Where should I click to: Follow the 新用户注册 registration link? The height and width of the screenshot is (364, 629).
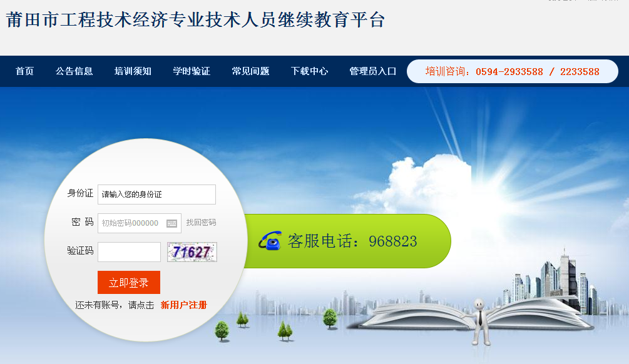click(x=184, y=305)
